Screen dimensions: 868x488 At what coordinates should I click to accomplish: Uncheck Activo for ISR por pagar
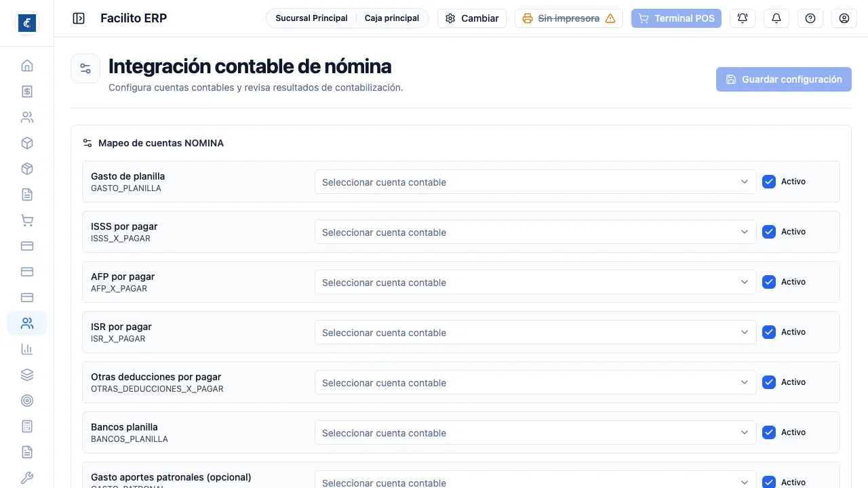click(x=769, y=332)
